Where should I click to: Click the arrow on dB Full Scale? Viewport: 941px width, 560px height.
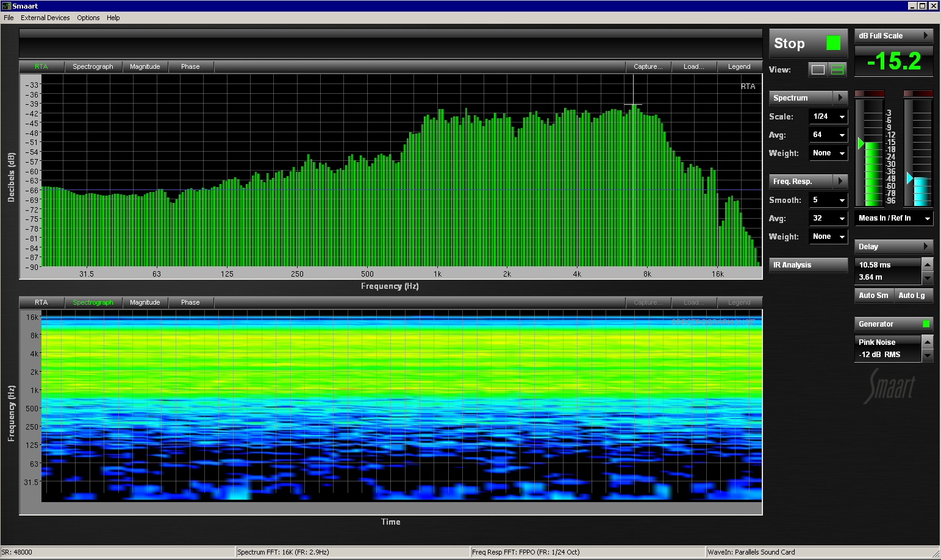pyautogui.click(x=926, y=35)
